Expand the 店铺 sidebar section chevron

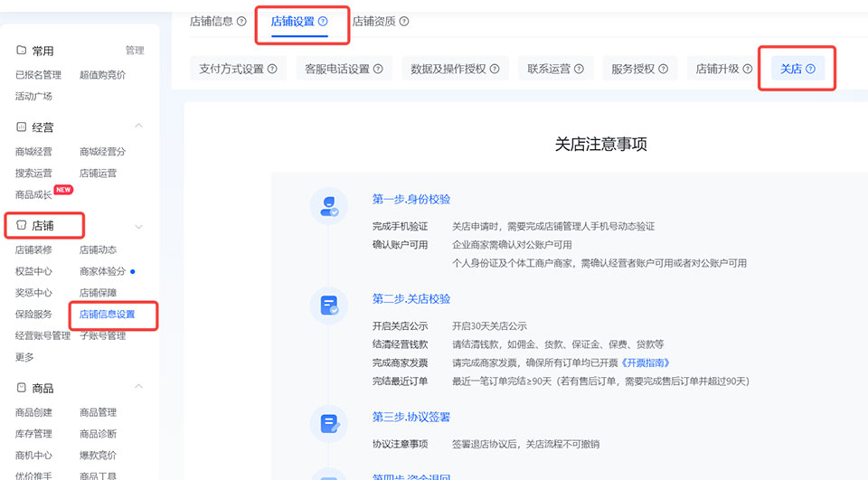pyautogui.click(x=138, y=226)
